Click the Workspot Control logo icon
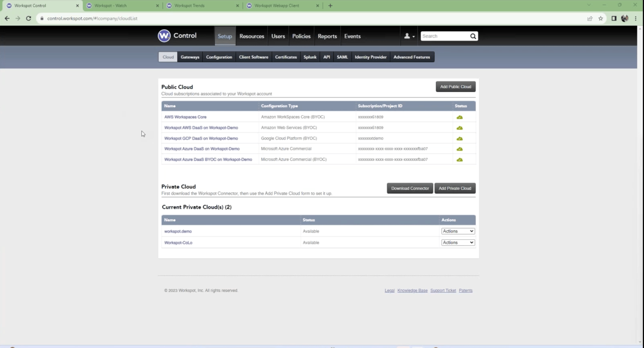The width and height of the screenshot is (644, 348). coord(164,36)
